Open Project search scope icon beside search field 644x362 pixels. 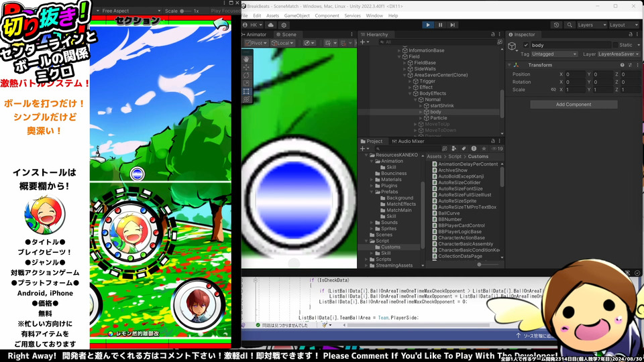[x=444, y=149]
